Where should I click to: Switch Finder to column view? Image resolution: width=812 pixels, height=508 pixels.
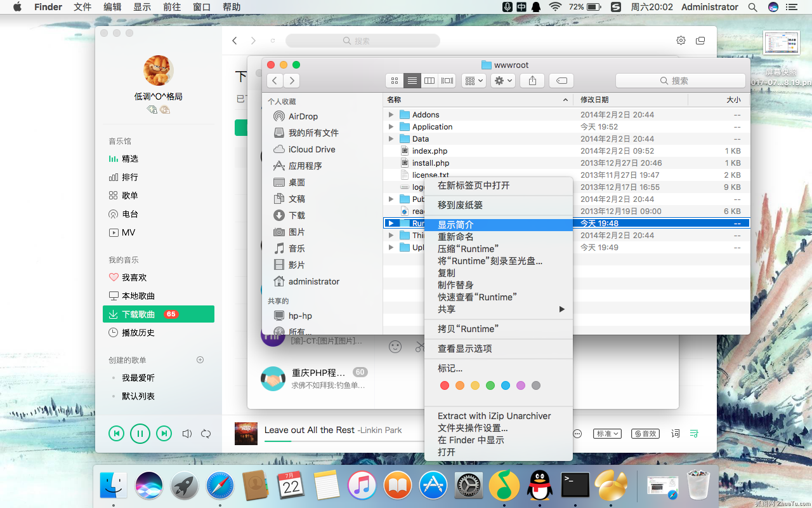[429, 81]
